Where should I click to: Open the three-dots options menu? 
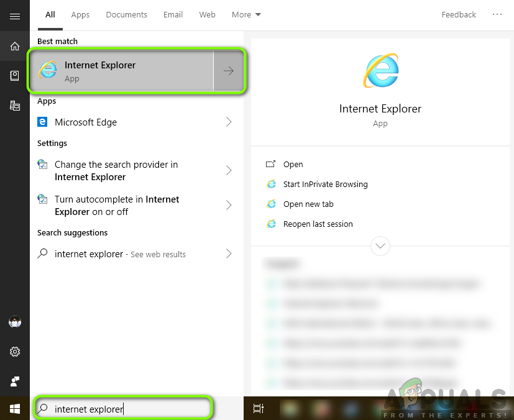pos(497,14)
